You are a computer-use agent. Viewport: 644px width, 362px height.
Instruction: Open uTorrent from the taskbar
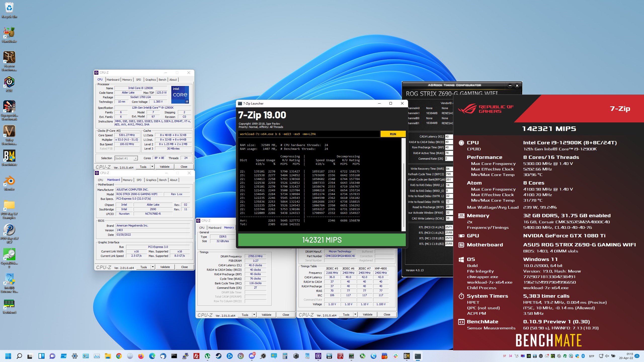point(208,356)
